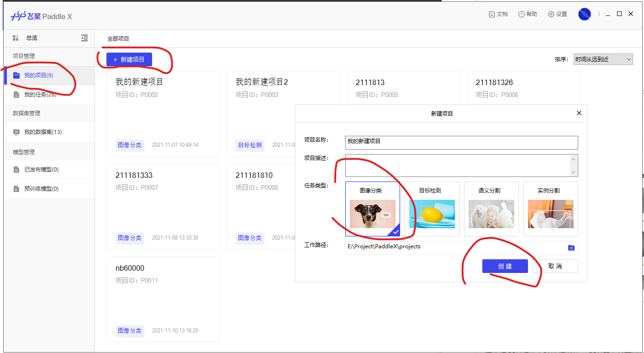Open 我的任务(26) in the sidebar
This screenshot has width=644, height=353.
(x=40, y=95)
